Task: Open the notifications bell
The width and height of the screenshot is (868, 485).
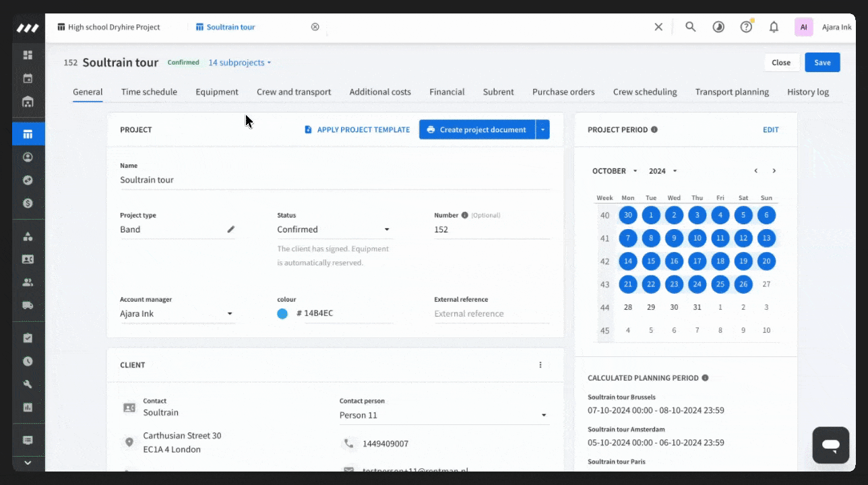Action: (774, 27)
